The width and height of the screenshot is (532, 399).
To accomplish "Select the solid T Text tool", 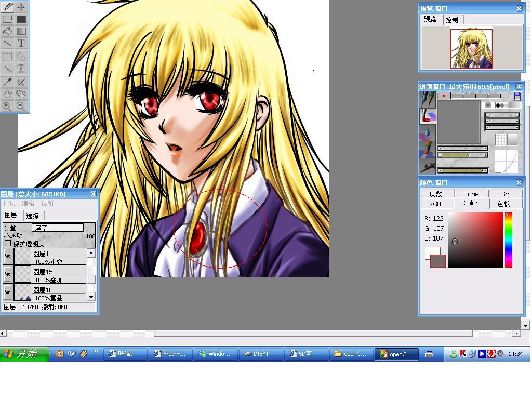I will pos(21,43).
